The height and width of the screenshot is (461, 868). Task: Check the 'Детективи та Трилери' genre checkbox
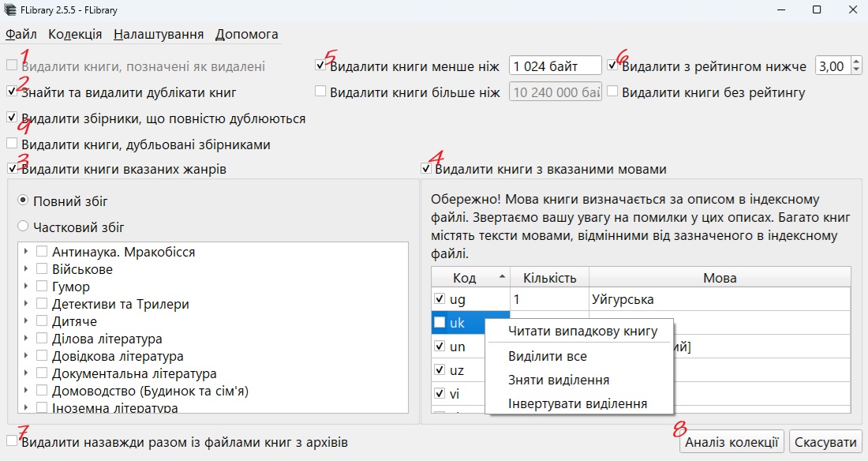[x=42, y=303]
